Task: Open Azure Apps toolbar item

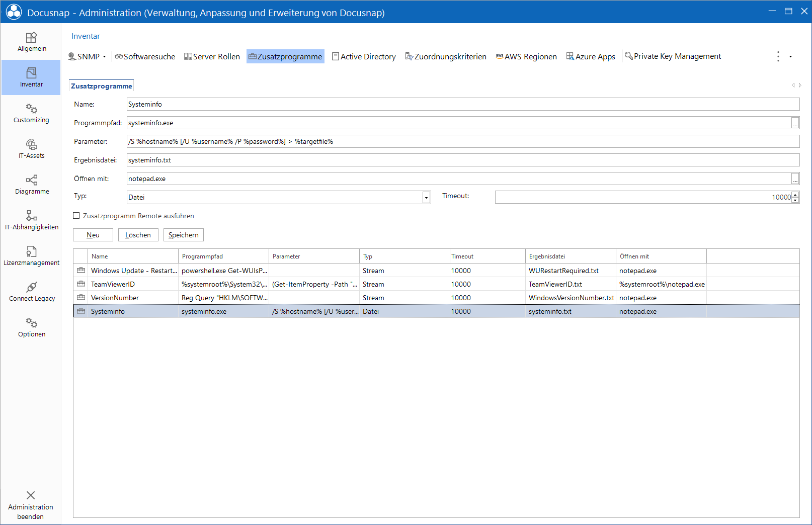Action: click(x=591, y=56)
